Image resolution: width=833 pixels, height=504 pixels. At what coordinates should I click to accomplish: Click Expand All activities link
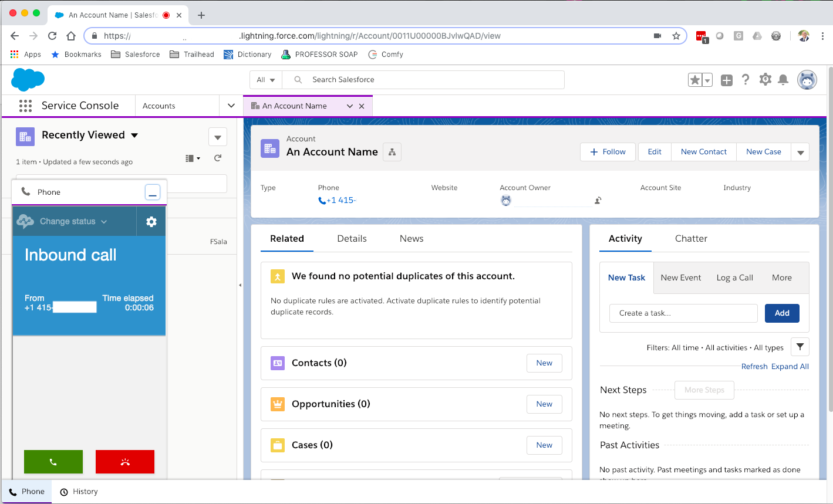coord(790,367)
